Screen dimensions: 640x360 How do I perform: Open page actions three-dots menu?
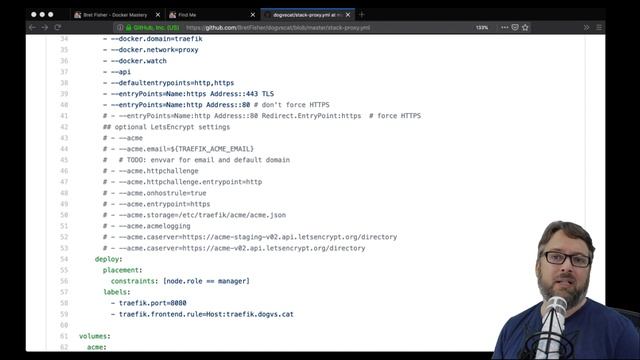tap(504, 27)
